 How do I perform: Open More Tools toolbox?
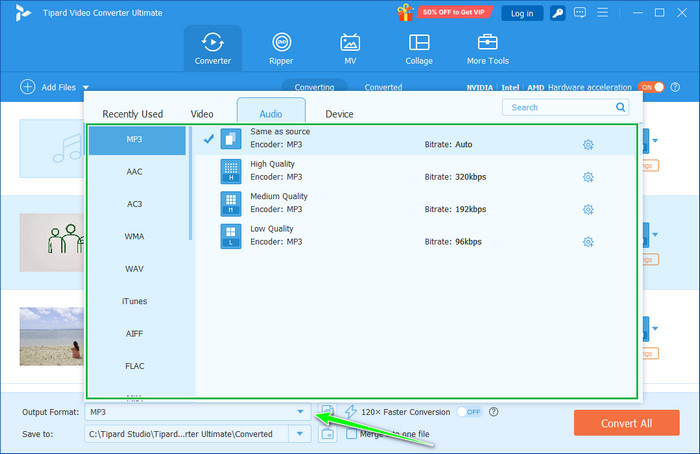pos(488,48)
